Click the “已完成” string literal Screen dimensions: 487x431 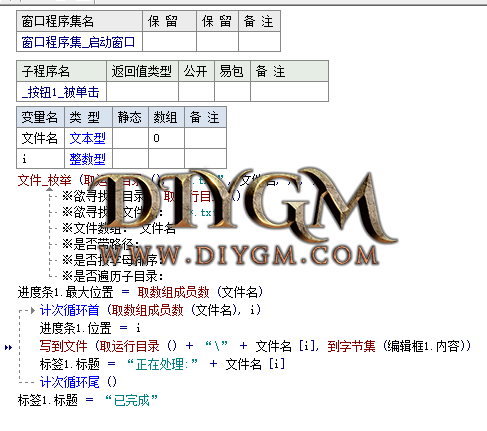coord(131,400)
